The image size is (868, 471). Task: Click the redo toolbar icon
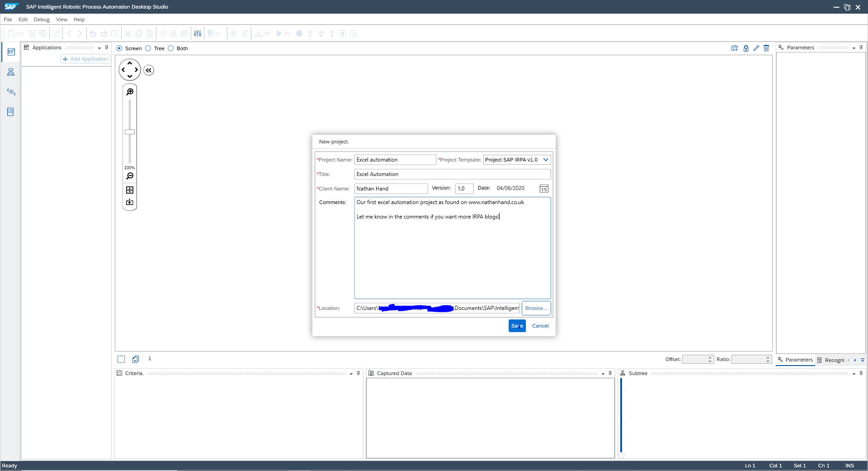(104, 33)
